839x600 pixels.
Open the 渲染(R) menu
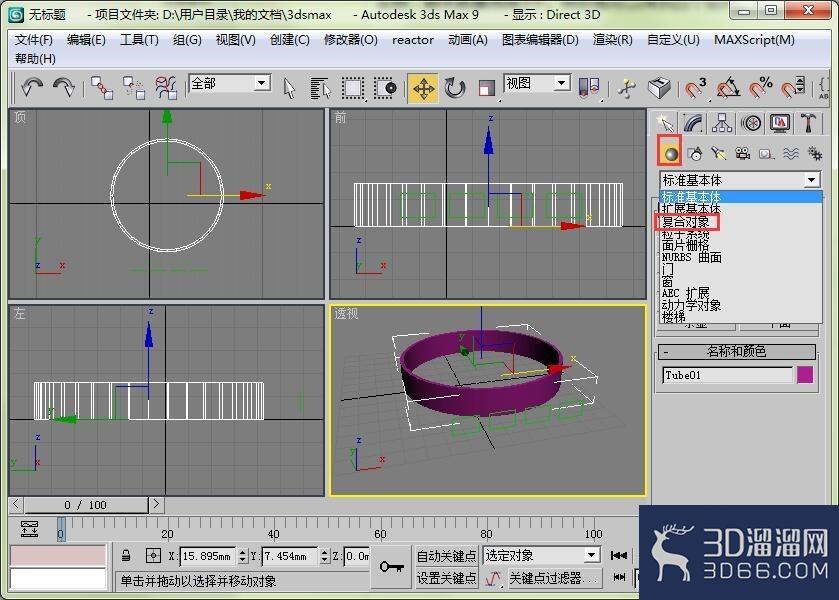[613, 40]
